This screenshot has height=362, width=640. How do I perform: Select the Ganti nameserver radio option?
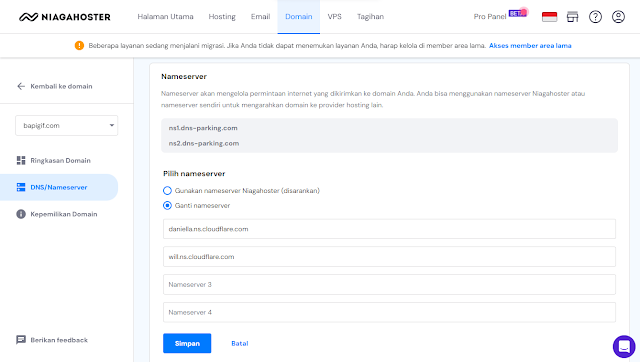pos(167,205)
